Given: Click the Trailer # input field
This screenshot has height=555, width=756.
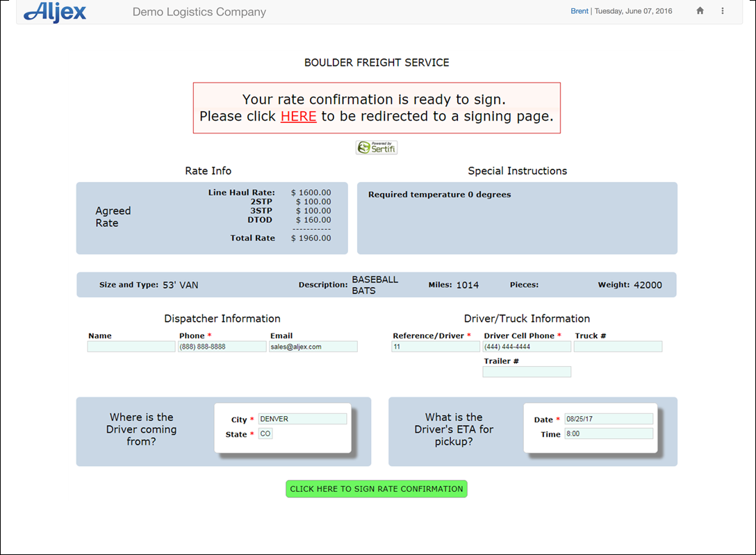Looking at the screenshot, I should pyautogui.click(x=526, y=372).
